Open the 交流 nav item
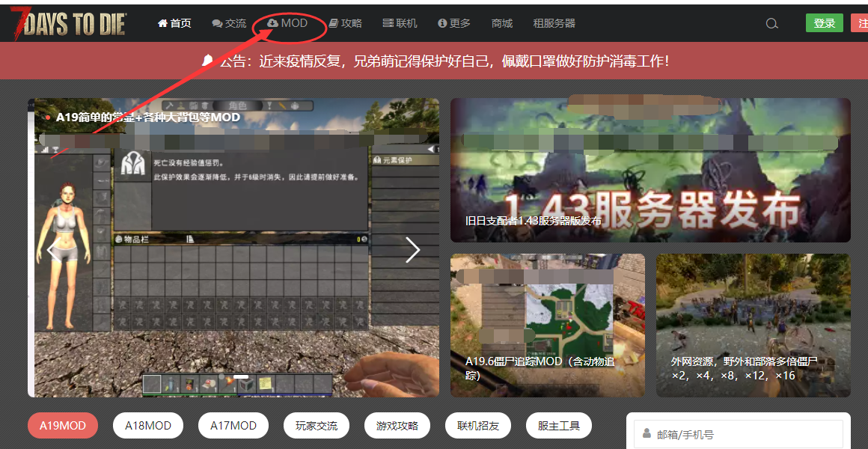Image resolution: width=868 pixels, height=449 pixels. click(229, 23)
